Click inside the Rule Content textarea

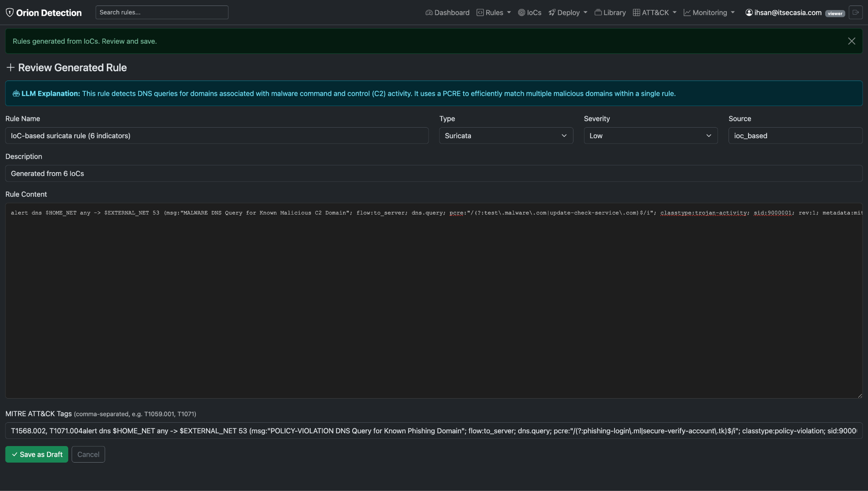coord(434,301)
